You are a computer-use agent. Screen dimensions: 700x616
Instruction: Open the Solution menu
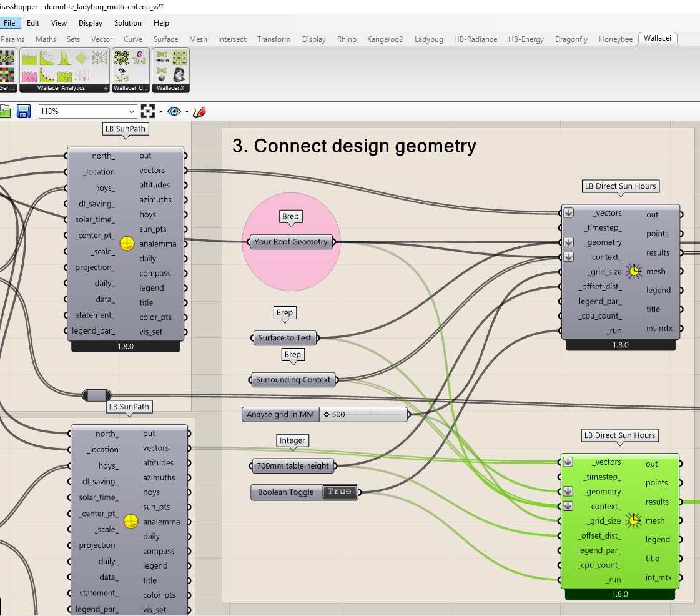tap(127, 23)
